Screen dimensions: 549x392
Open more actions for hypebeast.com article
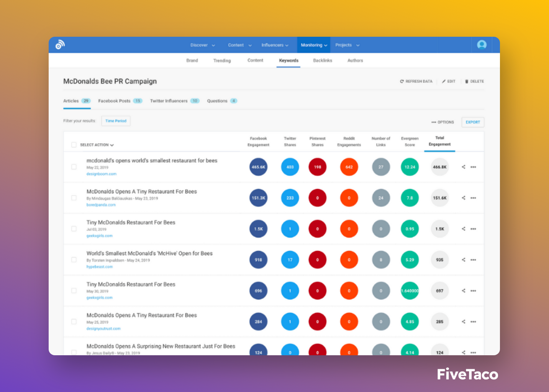[x=474, y=260]
